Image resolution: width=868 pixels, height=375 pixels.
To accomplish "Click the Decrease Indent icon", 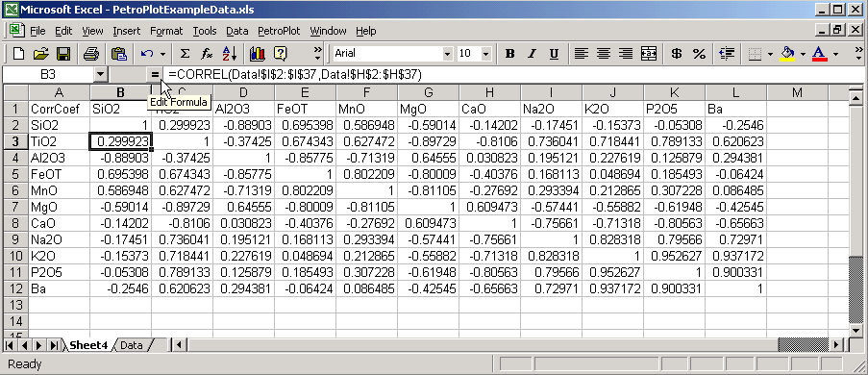I will pos(727,54).
